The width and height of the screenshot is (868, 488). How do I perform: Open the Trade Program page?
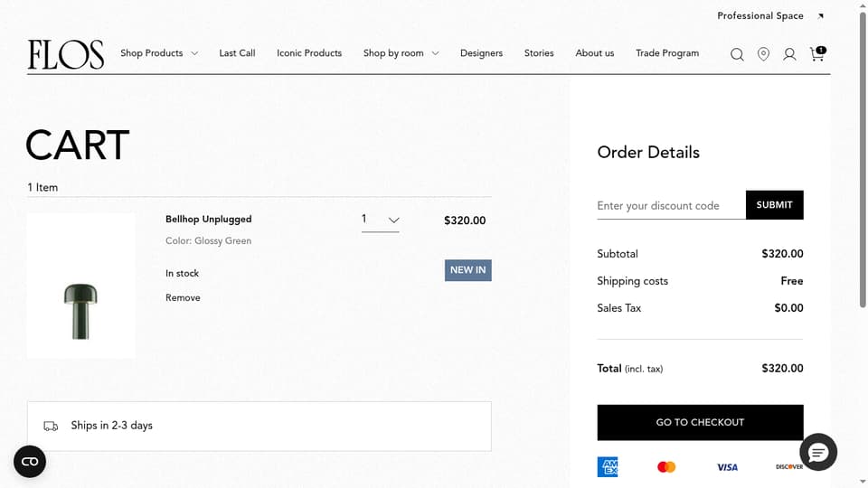[667, 53]
